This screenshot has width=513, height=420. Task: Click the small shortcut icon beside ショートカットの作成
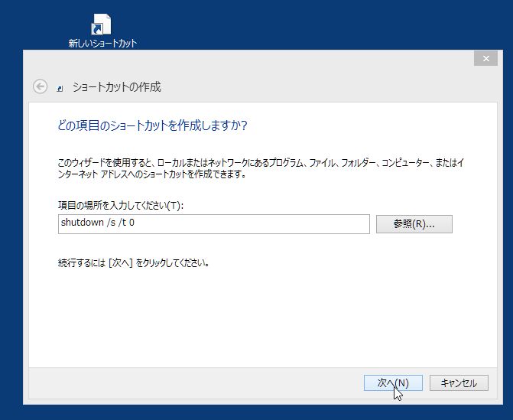point(60,89)
